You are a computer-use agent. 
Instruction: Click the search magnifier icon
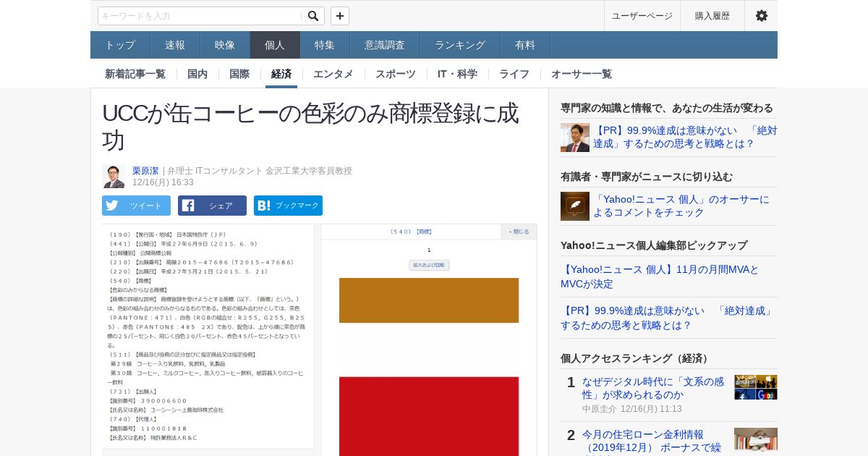313,16
